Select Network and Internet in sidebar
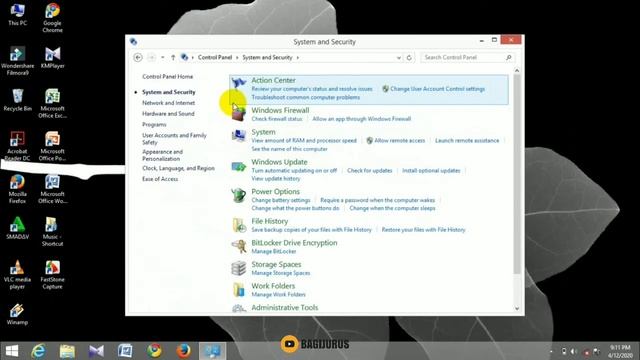The width and height of the screenshot is (640, 360). (168, 103)
